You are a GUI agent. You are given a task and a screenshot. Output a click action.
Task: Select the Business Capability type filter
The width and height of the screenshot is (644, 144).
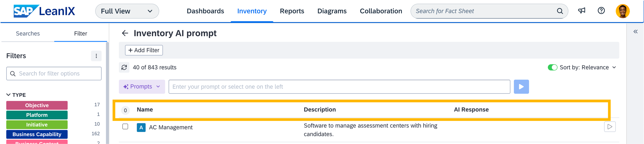tap(37, 134)
